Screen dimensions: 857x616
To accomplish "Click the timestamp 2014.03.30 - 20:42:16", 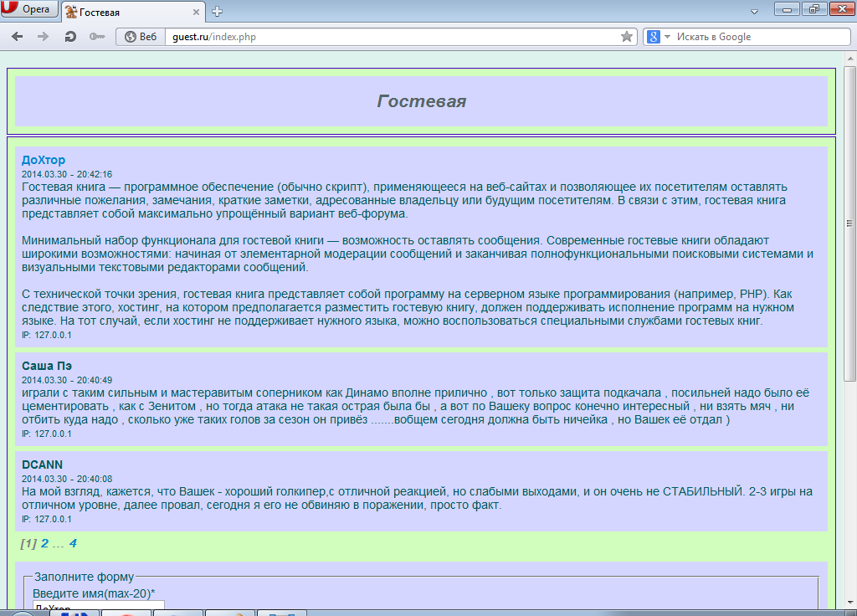I will point(67,174).
